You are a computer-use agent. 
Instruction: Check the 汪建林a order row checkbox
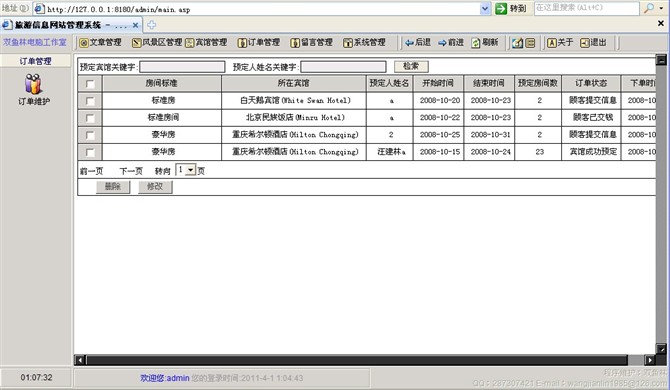click(x=90, y=152)
